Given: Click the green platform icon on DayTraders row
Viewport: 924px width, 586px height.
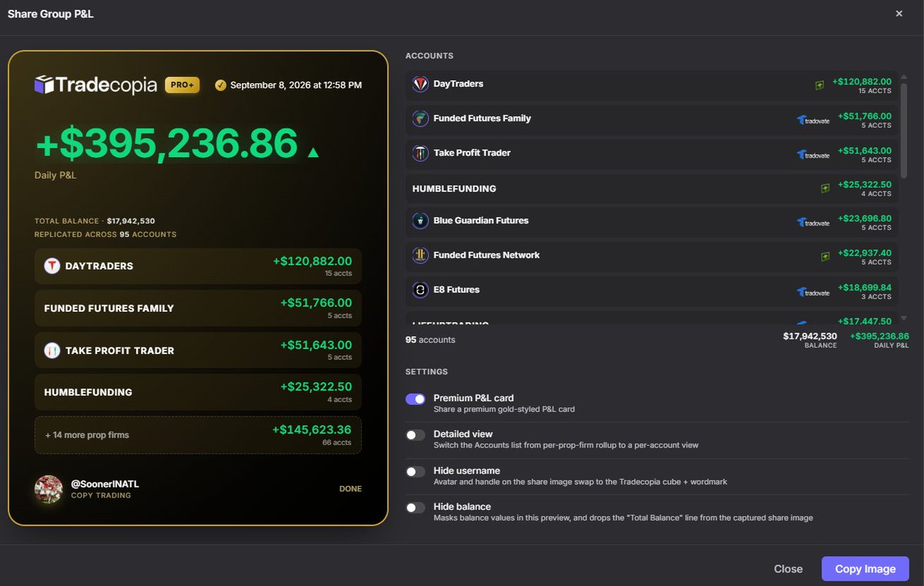Looking at the screenshot, I should click(x=821, y=85).
